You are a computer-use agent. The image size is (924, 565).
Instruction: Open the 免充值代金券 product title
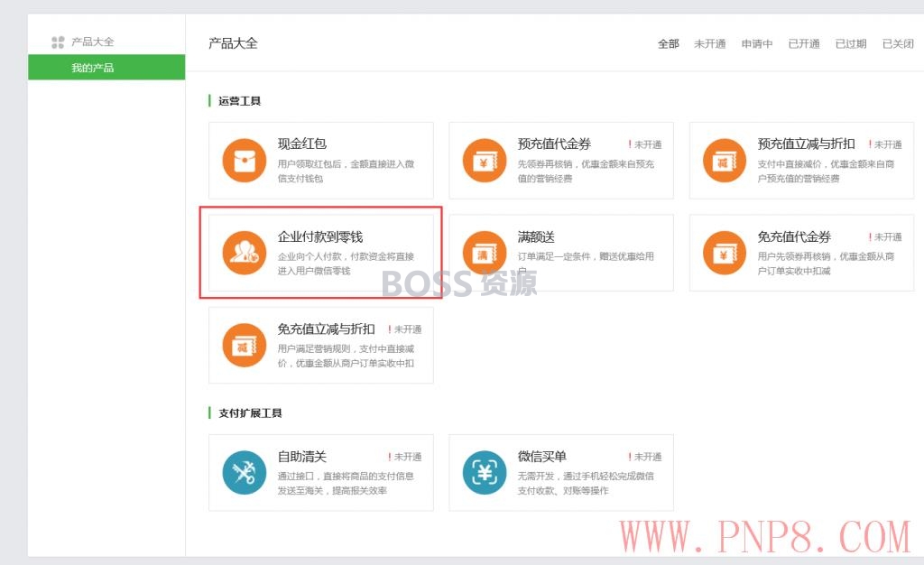[x=794, y=236]
